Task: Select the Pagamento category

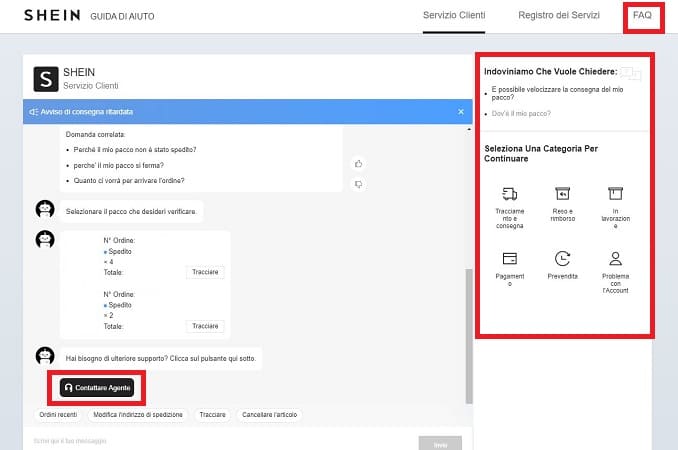Action: point(510,269)
